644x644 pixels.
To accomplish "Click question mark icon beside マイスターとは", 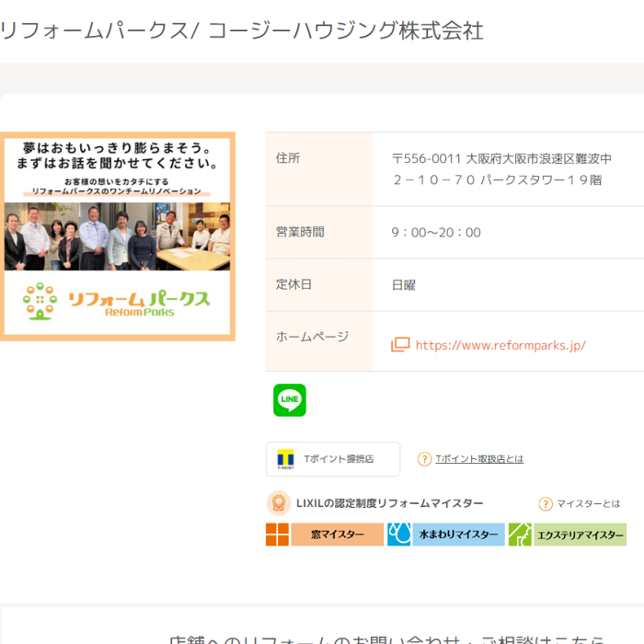I will coord(546,504).
